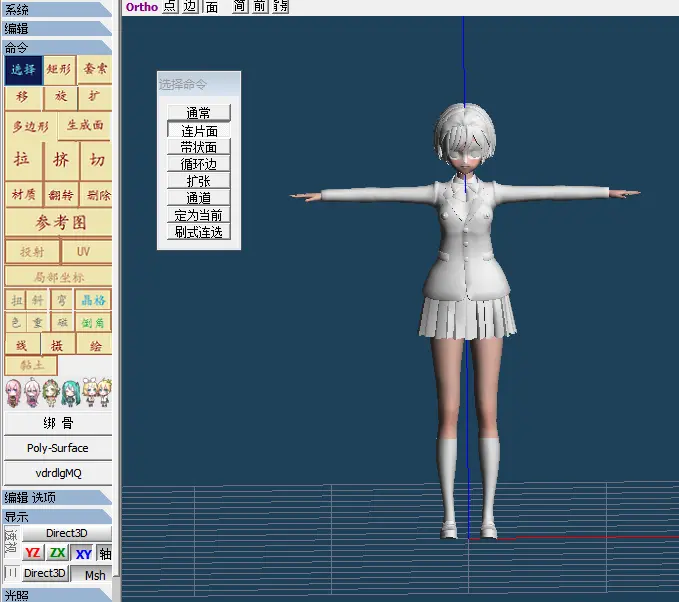Toggle 边 (edge) display mode
The image size is (679, 602).
191,6
